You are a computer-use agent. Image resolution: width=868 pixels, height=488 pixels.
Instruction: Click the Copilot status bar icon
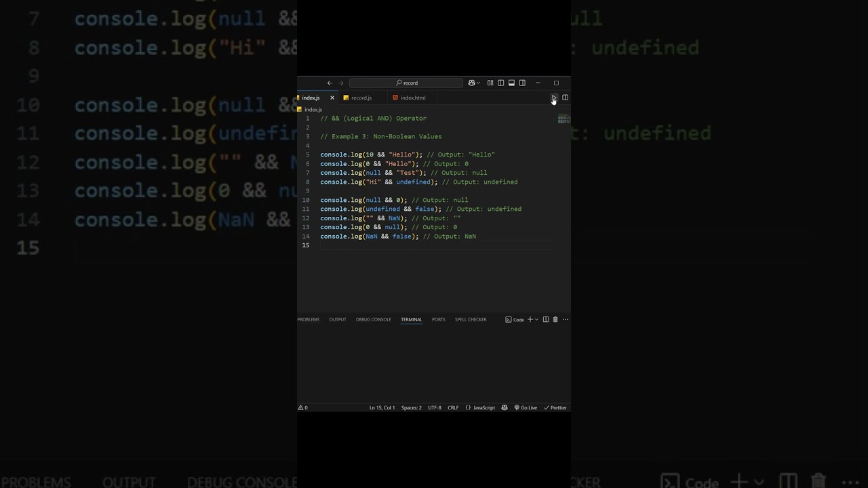tap(505, 407)
